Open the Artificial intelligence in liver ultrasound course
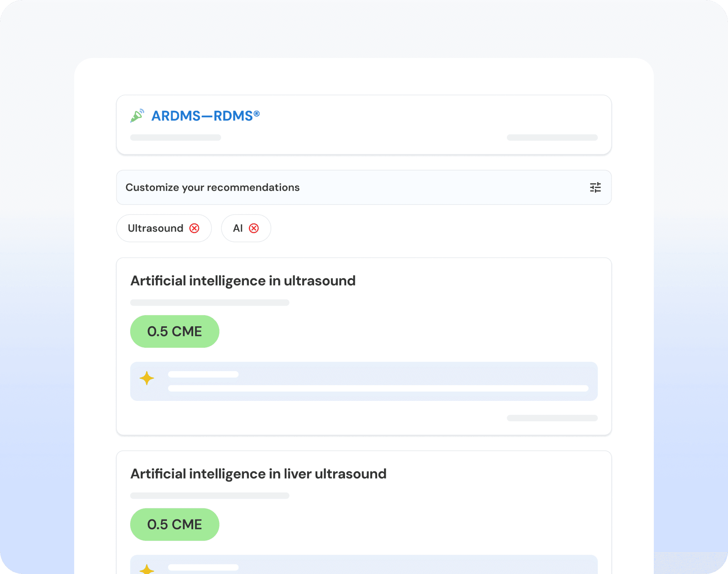Viewport: 728px width, 574px height. click(258, 474)
